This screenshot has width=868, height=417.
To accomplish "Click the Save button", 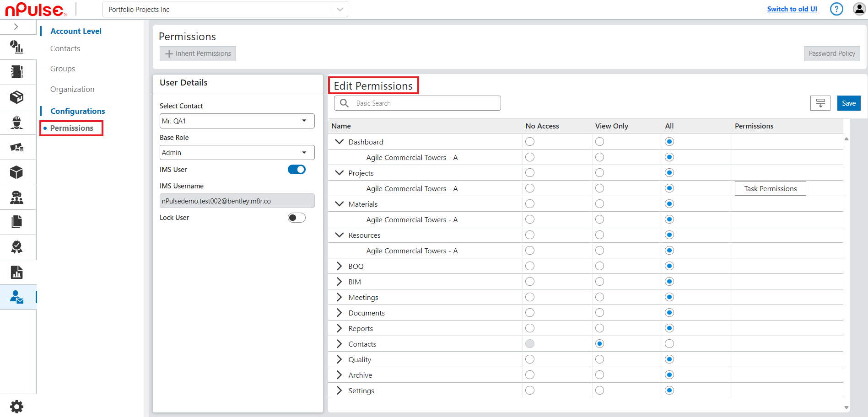I will click(848, 103).
